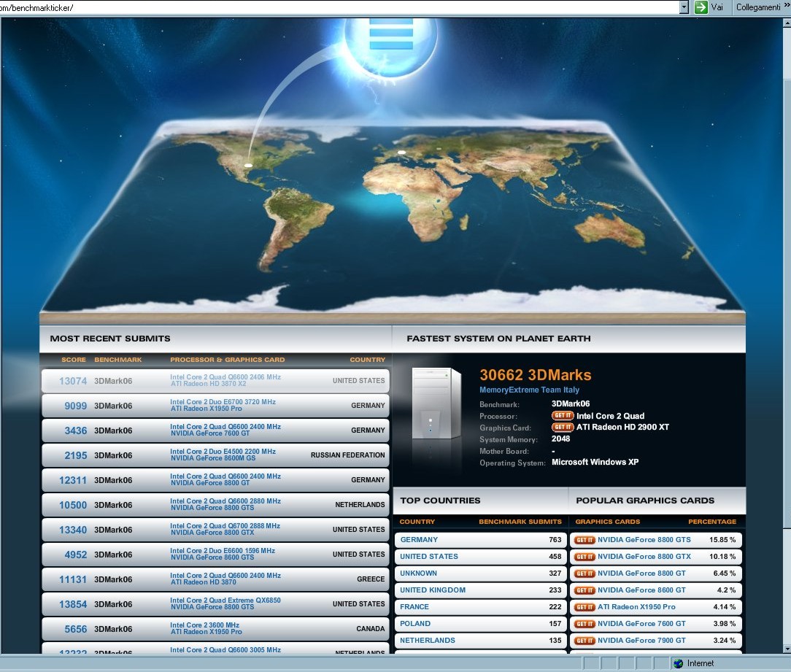Click the score 12311 in recent submits

73,480
